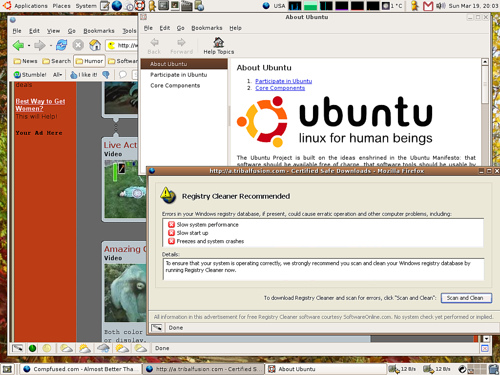Viewport: 500px width, 375px height.
Task: Click the moon weather icon in status bar
Action: click(47, 348)
